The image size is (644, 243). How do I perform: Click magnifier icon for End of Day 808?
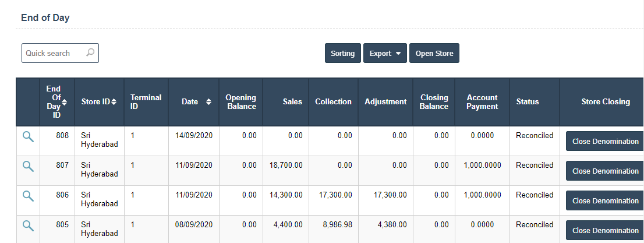[x=28, y=136]
